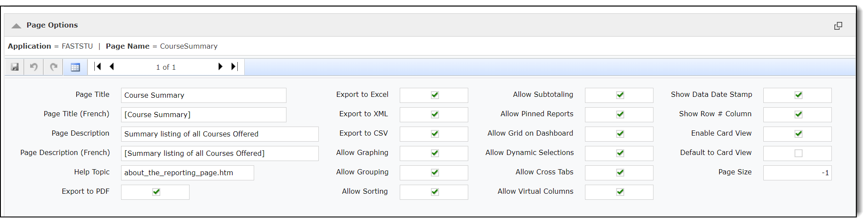Click the Help Topic input field
This screenshot has width=868, height=223.
(187, 173)
